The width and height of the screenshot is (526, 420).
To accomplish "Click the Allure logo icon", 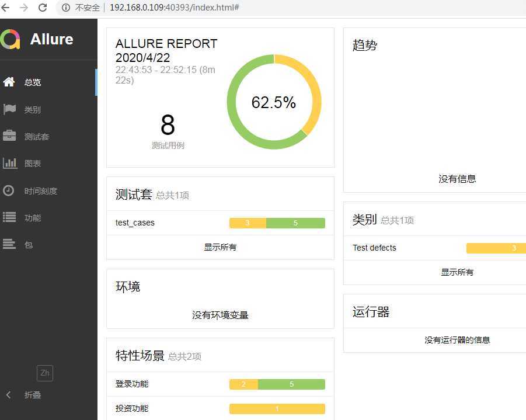I will pos(10,39).
